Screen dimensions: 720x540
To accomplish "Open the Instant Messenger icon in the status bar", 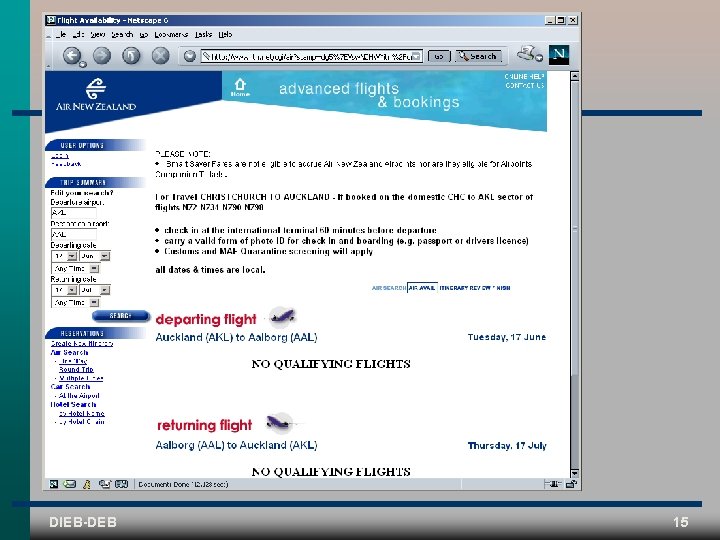I will (87, 484).
